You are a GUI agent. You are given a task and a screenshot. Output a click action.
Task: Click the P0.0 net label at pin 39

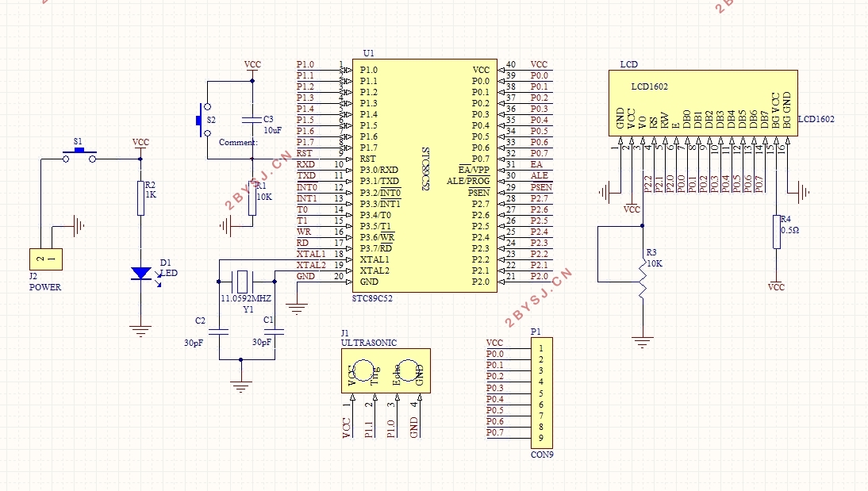tap(540, 76)
